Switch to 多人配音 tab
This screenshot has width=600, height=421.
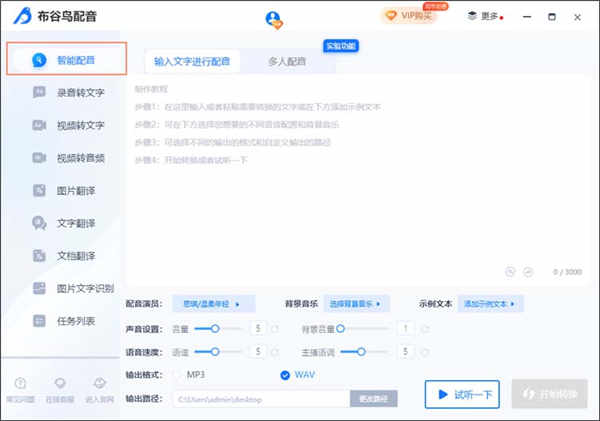tap(287, 61)
